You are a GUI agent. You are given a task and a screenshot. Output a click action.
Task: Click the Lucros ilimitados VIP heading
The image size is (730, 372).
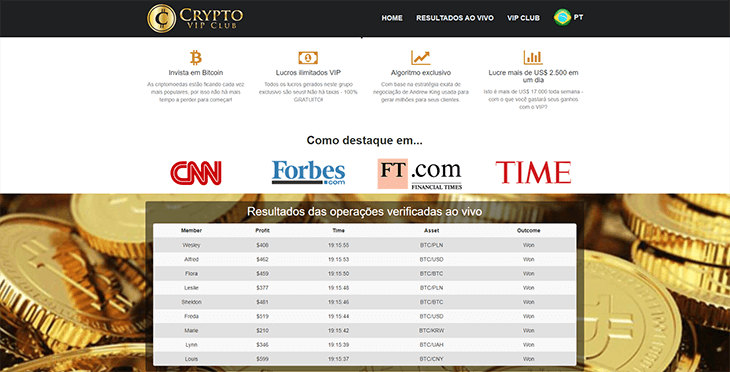pos(308,73)
